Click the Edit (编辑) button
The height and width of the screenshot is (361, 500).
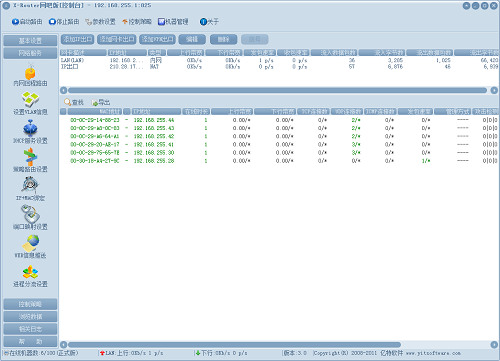coord(192,39)
